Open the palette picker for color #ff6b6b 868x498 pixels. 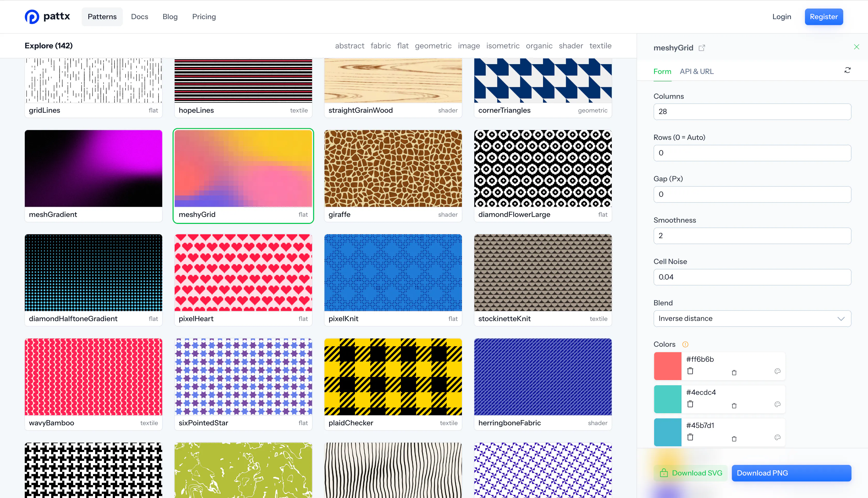pyautogui.click(x=777, y=371)
